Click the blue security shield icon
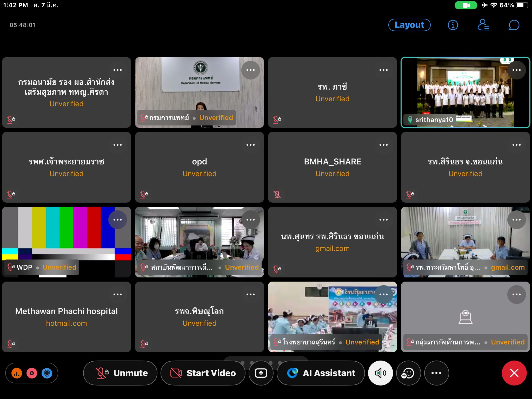The image size is (532, 399). pyautogui.click(x=47, y=373)
